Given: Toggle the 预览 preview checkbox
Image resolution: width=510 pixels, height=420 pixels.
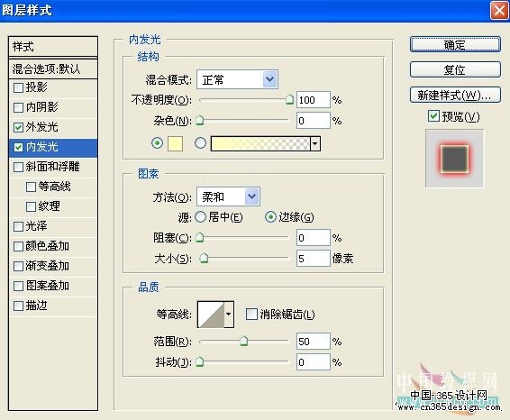Looking at the screenshot, I should (x=433, y=116).
